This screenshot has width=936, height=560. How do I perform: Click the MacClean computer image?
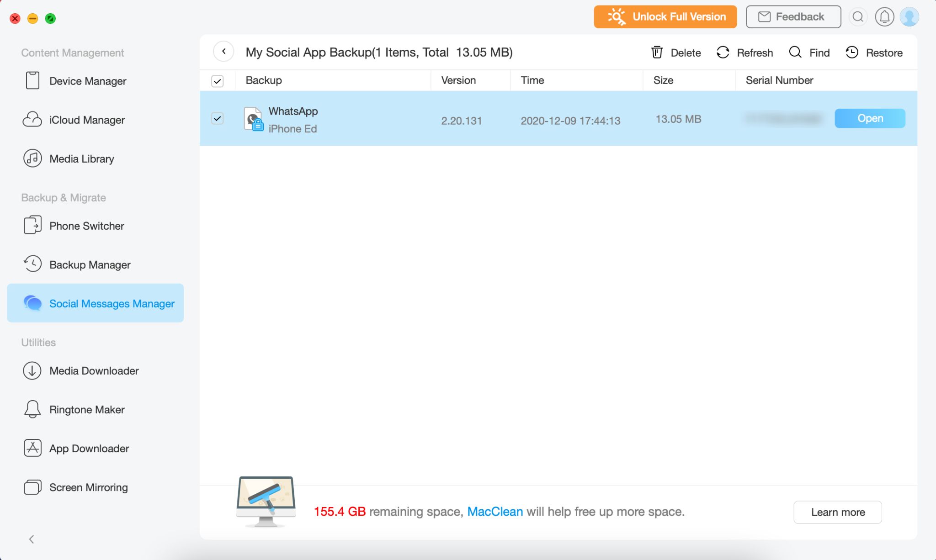coord(266,501)
